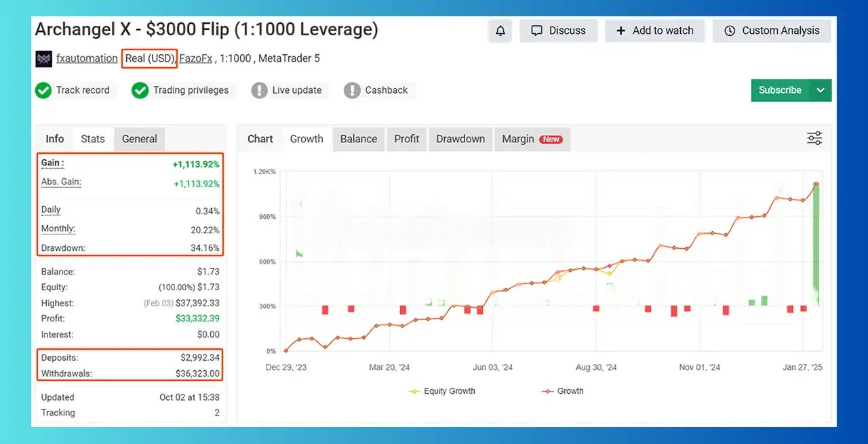Image resolution: width=868 pixels, height=444 pixels.
Task: Switch to the Stats tab
Action: coord(93,139)
